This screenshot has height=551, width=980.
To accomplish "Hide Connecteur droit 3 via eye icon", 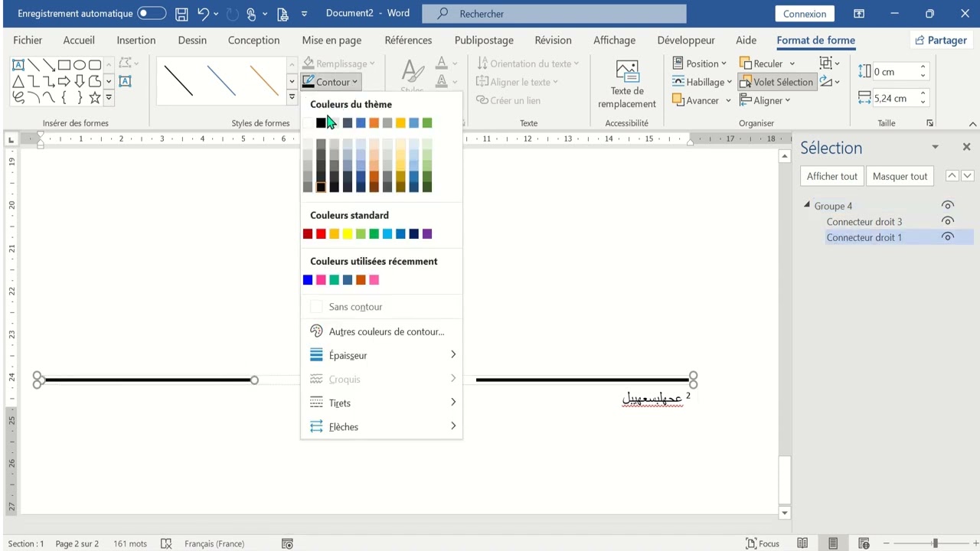I will tap(948, 221).
